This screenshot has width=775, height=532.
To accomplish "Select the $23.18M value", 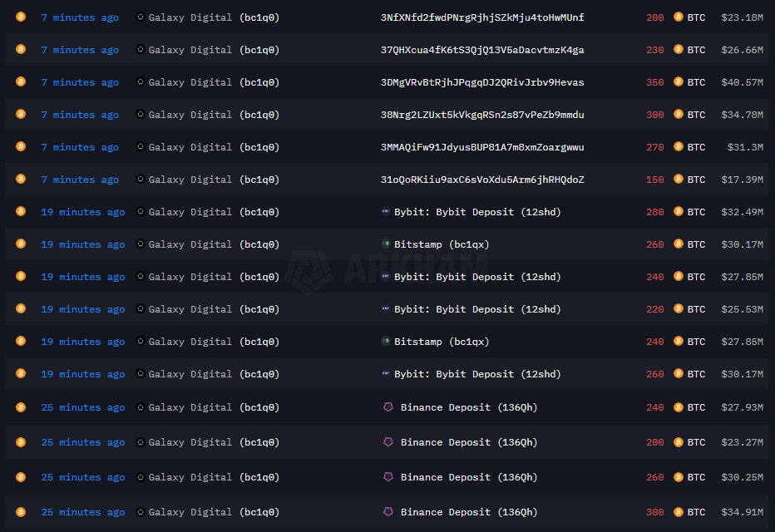I will click(x=742, y=17).
